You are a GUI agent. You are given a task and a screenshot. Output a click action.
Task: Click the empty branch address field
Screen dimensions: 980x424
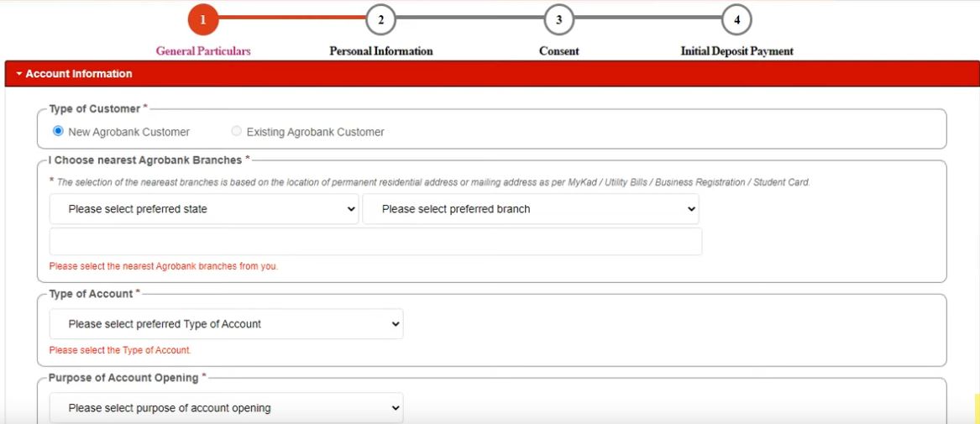coord(375,242)
